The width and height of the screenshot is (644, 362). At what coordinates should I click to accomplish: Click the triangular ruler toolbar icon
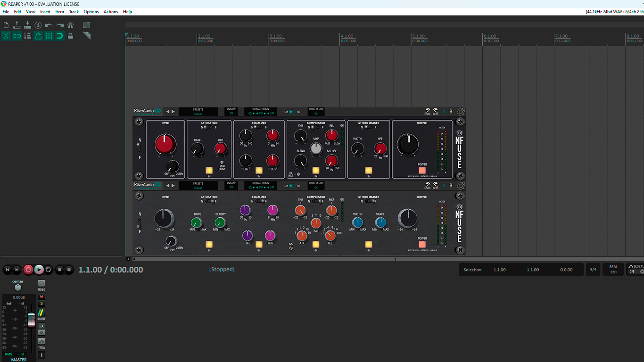pos(87,36)
